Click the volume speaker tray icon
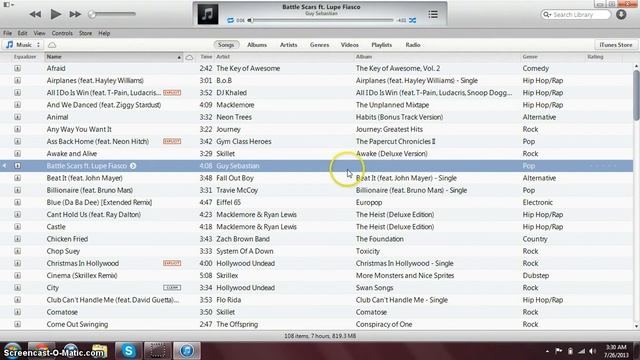The height and width of the screenshot is (360, 640). [x=592, y=351]
